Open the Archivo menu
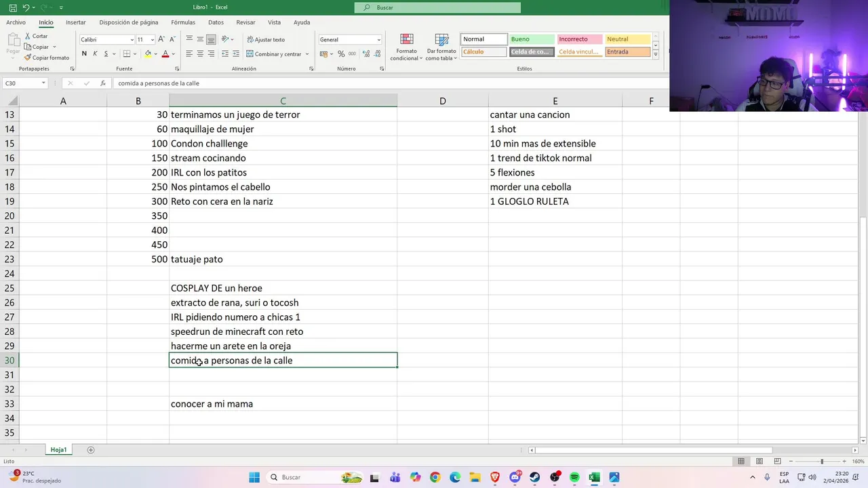 pyautogui.click(x=16, y=22)
